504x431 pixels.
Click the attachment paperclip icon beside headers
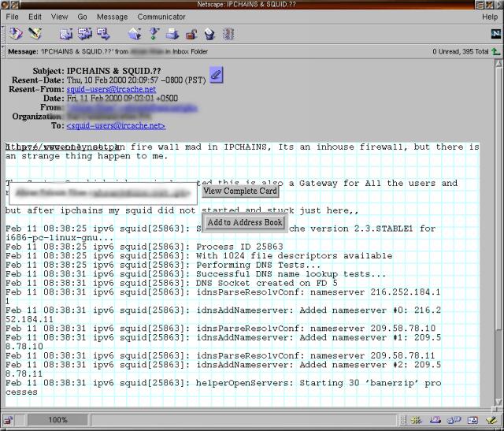pyautogui.click(x=216, y=75)
